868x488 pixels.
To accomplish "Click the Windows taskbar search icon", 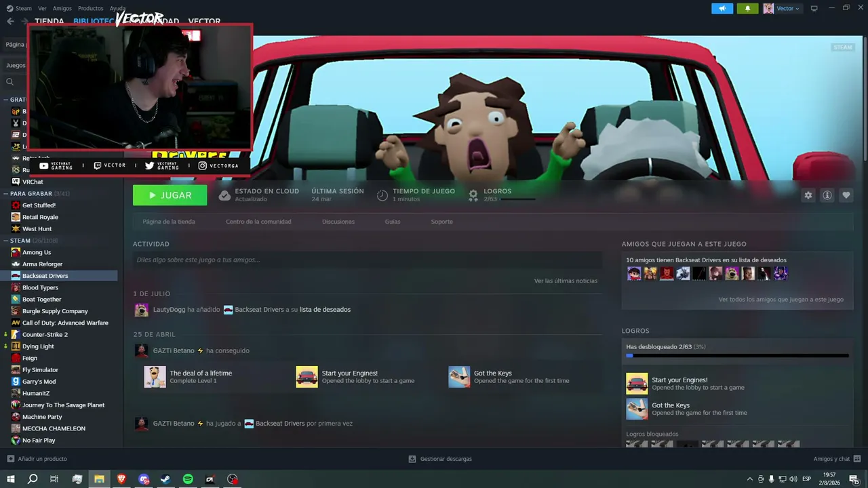I will click(x=33, y=479).
